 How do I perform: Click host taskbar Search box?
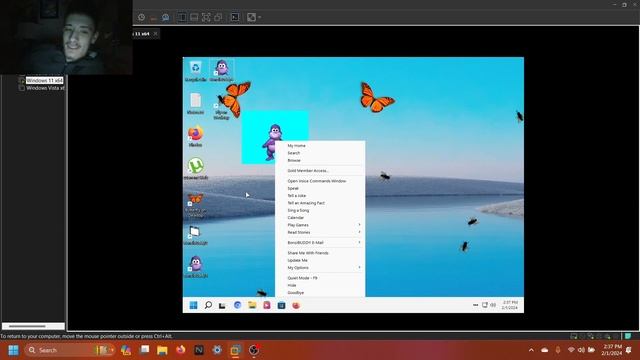point(70,350)
